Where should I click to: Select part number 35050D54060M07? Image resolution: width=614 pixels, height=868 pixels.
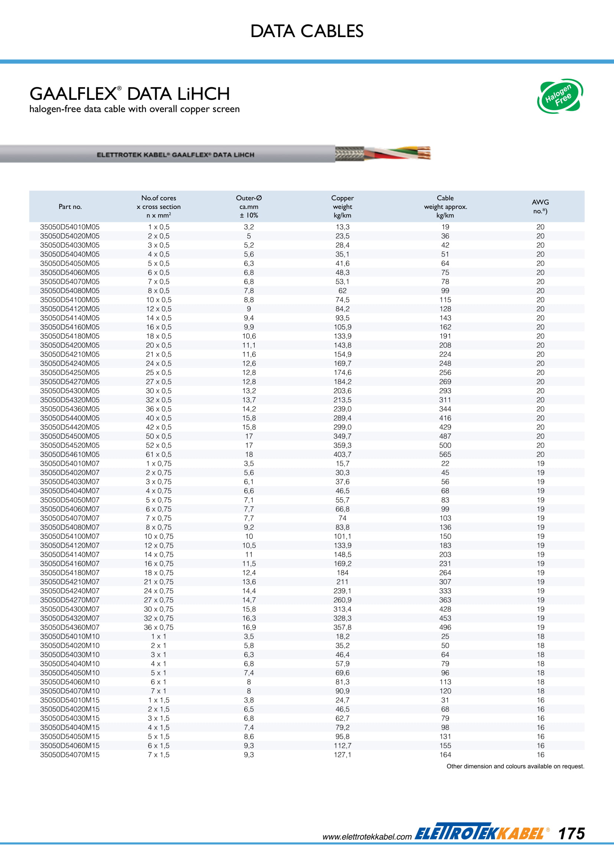[x=70, y=509]
